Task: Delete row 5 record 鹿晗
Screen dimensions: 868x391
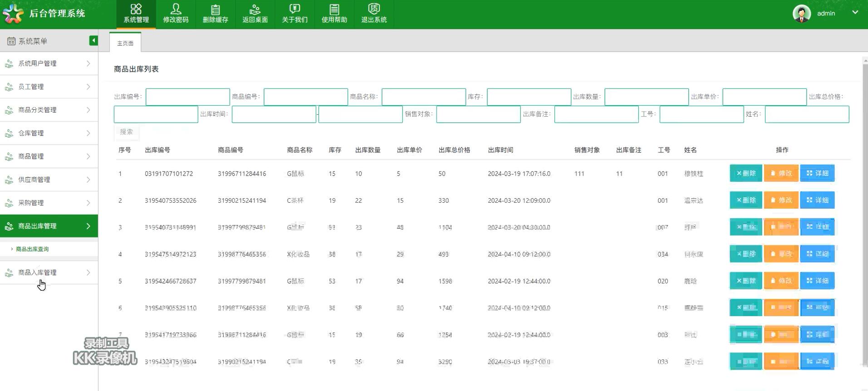Action: tap(746, 281)
